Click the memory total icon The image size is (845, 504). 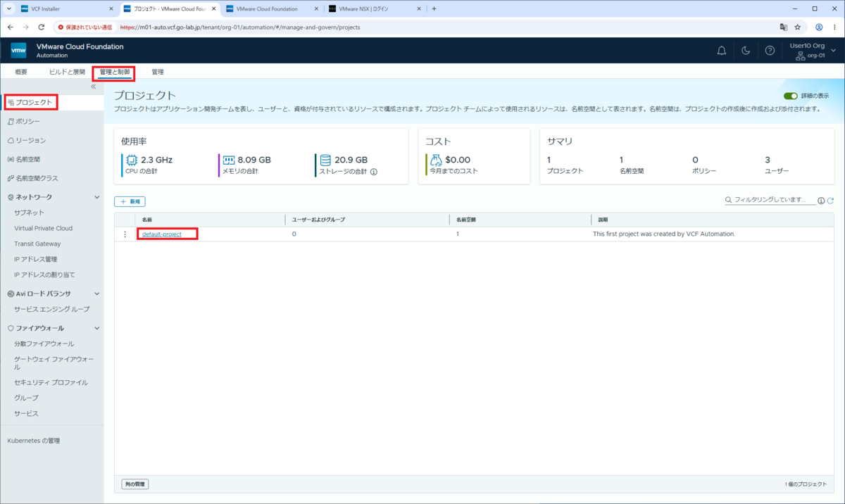click(229, 160)
